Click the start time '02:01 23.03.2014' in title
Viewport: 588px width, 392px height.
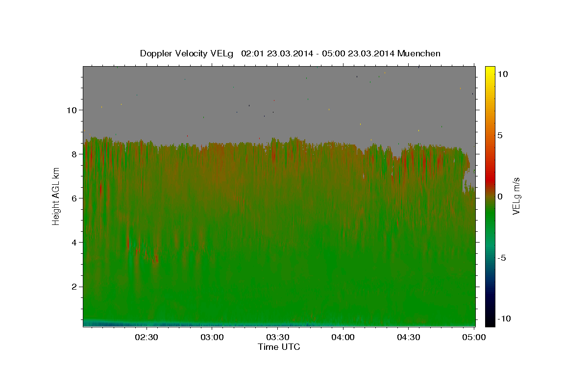click(276, 53)
